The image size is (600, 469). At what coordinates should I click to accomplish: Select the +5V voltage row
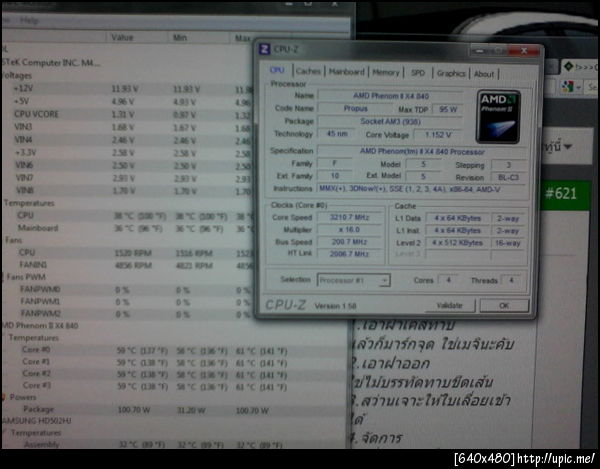[x=128, y=102]
